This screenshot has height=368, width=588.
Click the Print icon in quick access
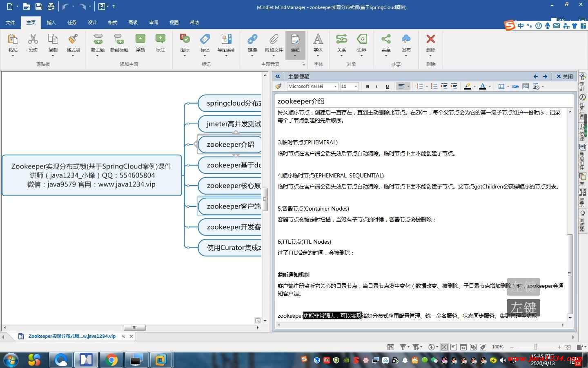[x=51, y=7]
